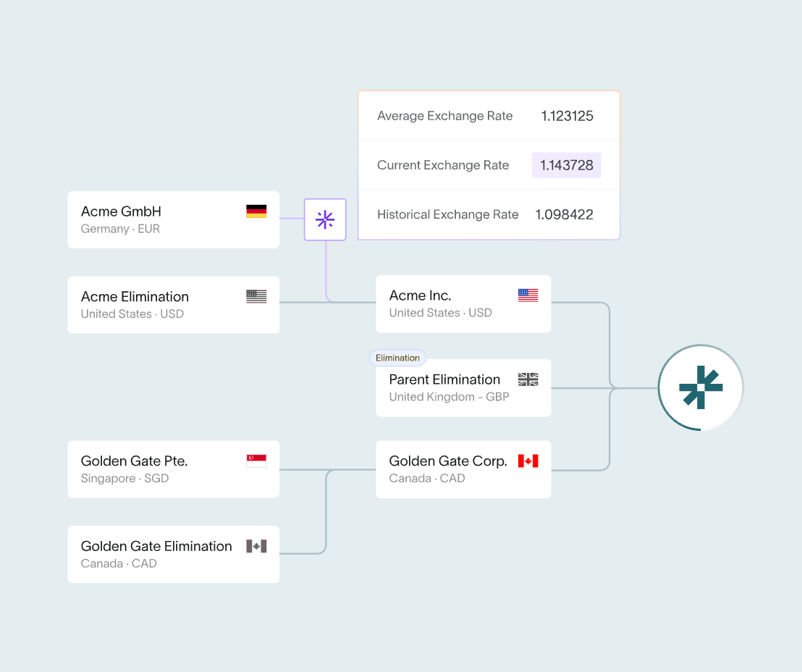802x672 pixels.
Task: Click the grey Canada flag on Golden Gate Elimination
Action: 256,546
